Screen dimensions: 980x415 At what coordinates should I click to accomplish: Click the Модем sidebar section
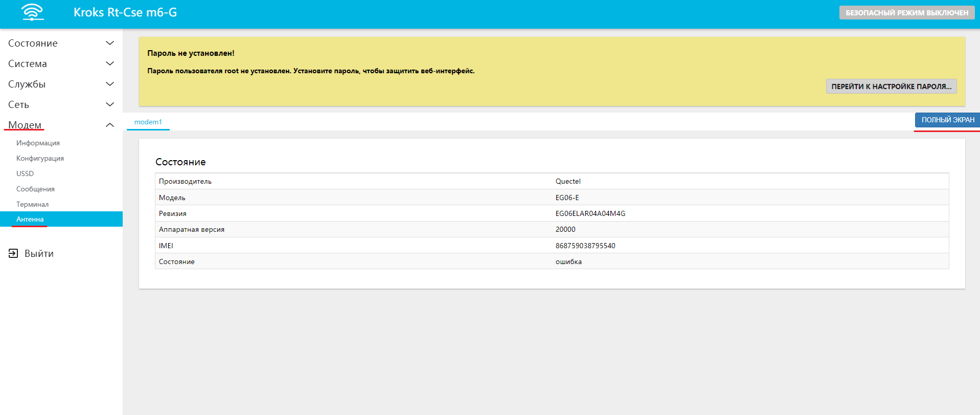[x=25, y=125]
